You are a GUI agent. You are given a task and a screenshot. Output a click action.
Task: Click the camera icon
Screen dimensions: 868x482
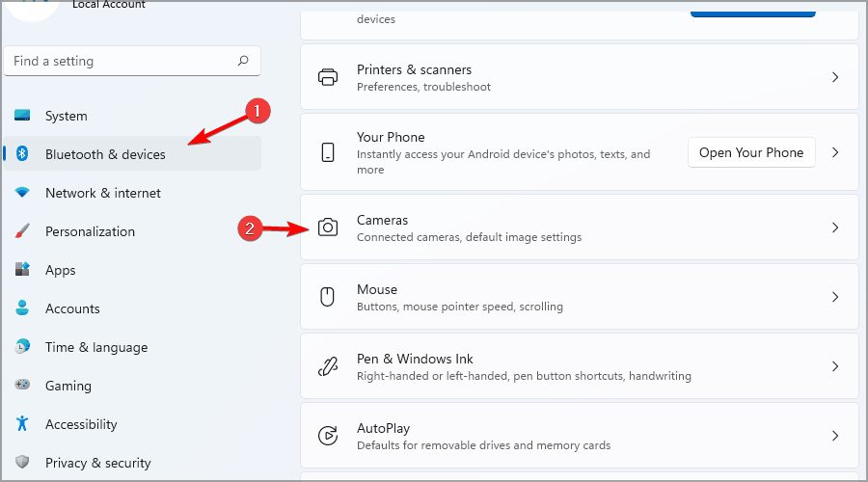click(x=328, y=228)
